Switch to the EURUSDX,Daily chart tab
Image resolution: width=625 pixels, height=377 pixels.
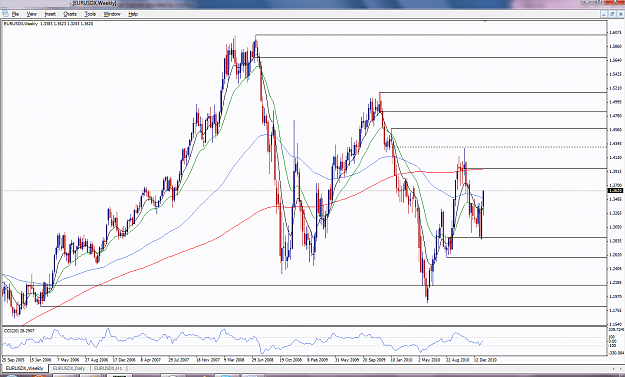pos(69,368)
